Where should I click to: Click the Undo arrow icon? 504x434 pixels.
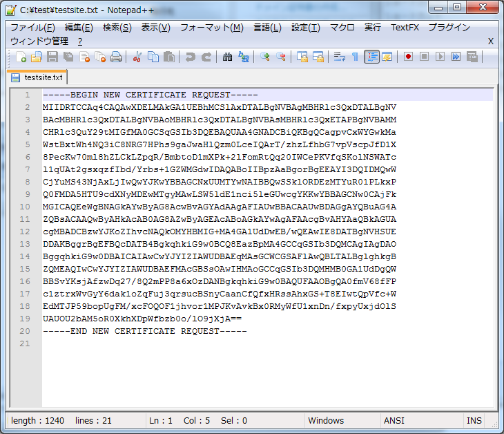[191, 57]
